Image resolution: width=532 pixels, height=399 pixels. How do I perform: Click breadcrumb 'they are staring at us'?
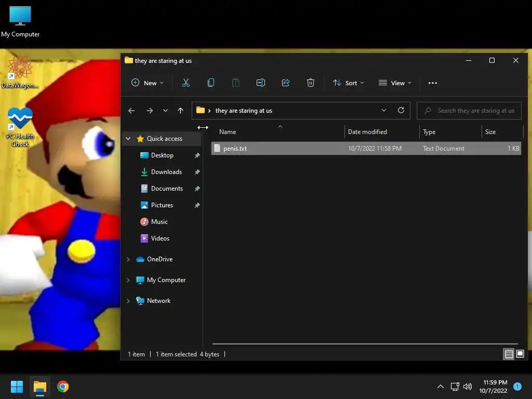tap(244, 111)
